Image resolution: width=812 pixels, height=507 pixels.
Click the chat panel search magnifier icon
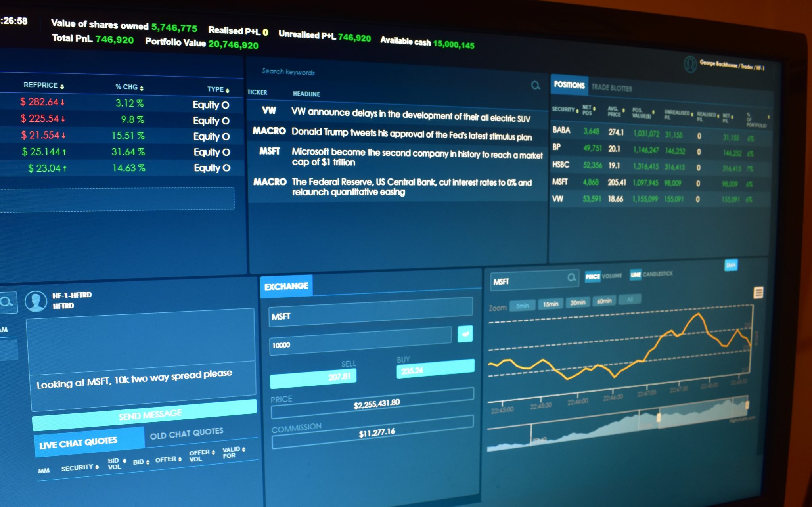(x=7, y=302)
